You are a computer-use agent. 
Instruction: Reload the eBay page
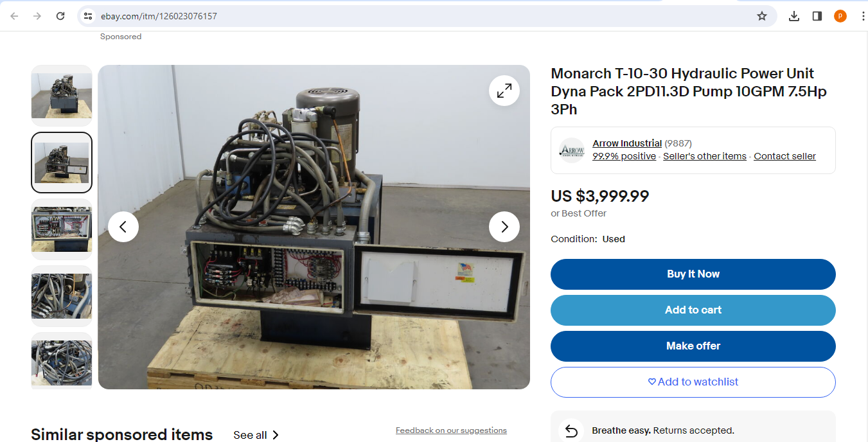[60, 16]
